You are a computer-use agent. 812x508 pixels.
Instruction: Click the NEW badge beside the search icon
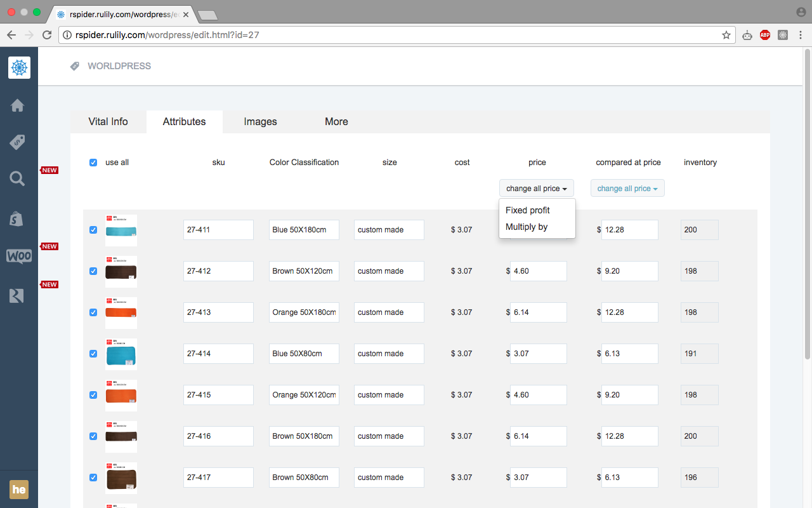(x=49, y=170)
